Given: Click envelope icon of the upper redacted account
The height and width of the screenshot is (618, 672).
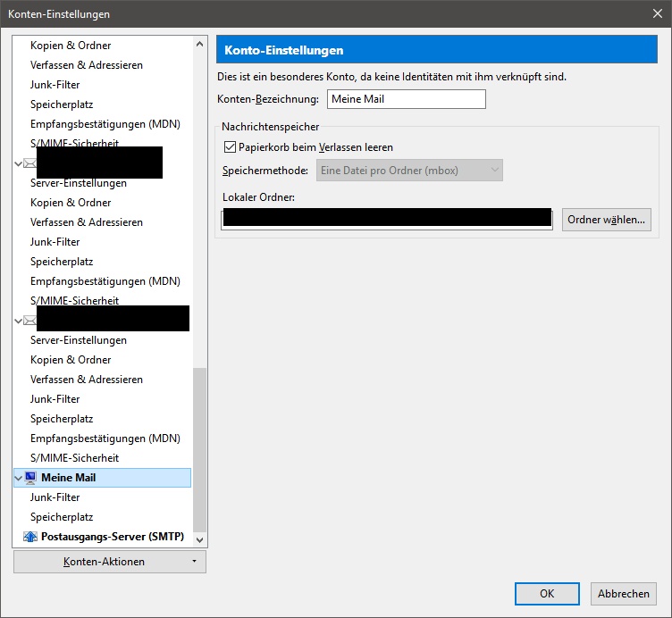Looking at the screenshot, I should tap(29, 163).
